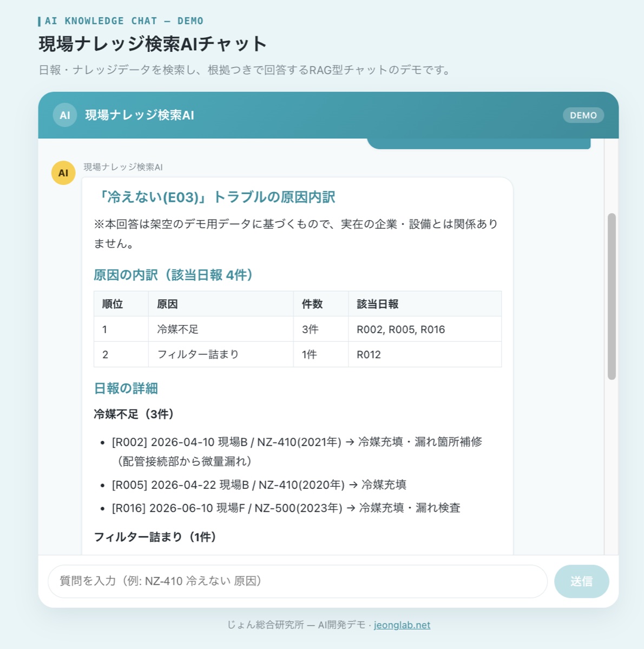The image size is (644, 649).
Task: Click the フィルター詰まり(1件) subheading
Action: click(155, 537)
